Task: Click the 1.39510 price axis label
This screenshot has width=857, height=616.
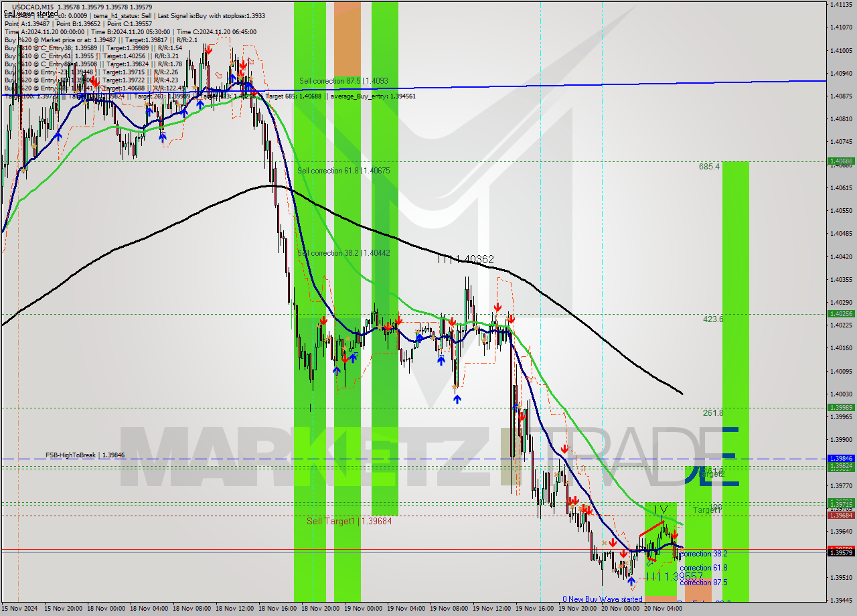Action: (x=842, y=577)
